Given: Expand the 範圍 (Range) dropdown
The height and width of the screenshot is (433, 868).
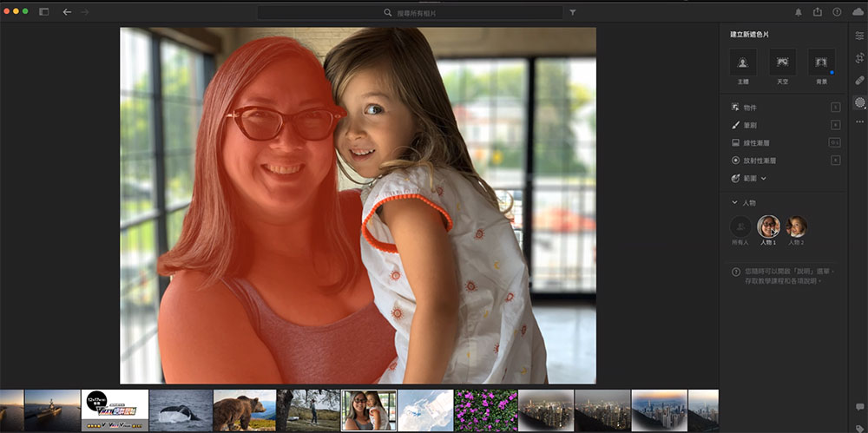Looking at the screenshot, I should point(755,178).
